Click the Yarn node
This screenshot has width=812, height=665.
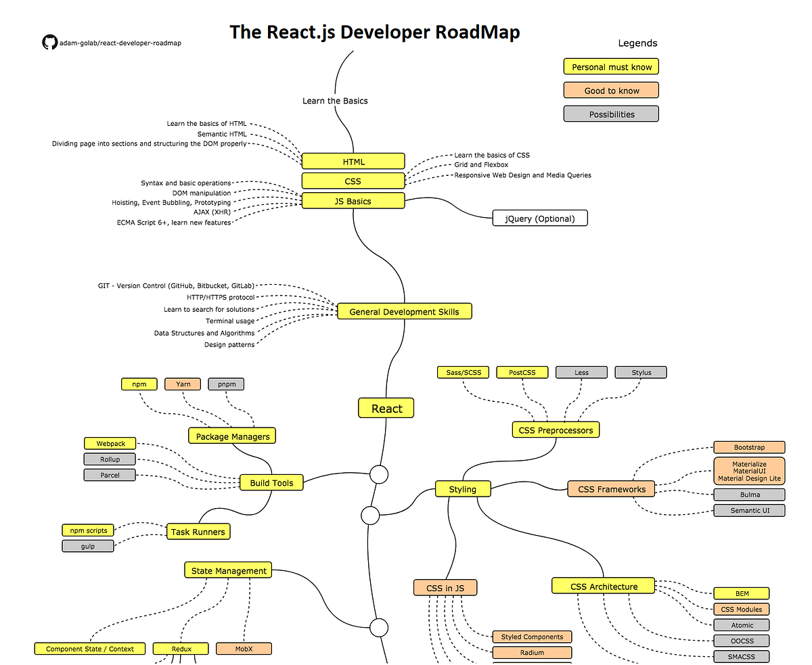182,384
